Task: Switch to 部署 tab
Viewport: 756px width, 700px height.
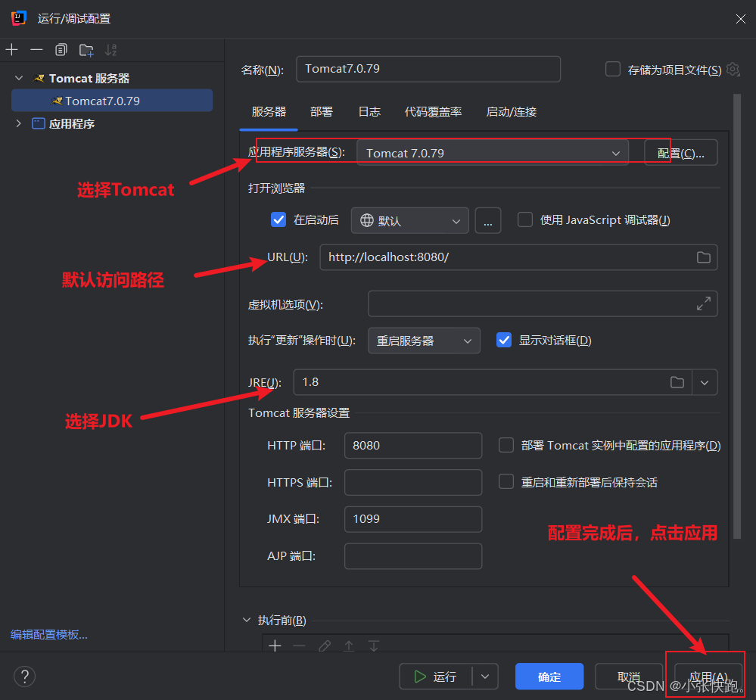Action: click(x=321, y=112)
